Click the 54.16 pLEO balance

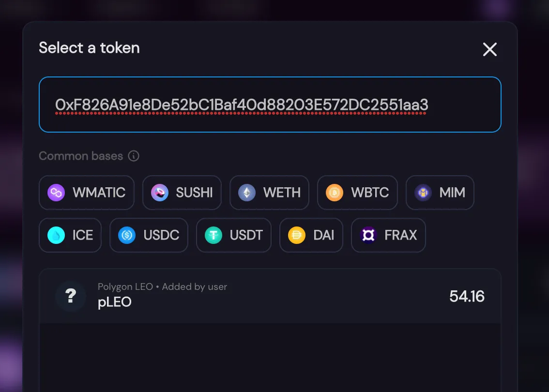[467, 296]
